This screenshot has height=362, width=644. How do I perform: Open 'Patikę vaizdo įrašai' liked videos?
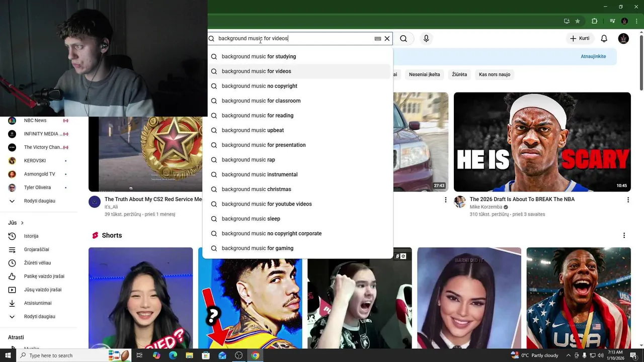pos(38,276)
